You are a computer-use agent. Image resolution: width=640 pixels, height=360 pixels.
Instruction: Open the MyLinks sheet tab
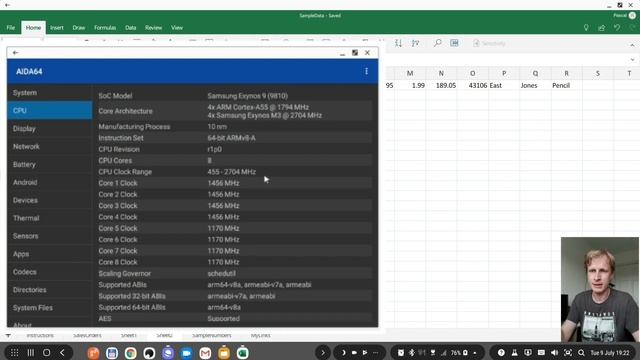260,336
